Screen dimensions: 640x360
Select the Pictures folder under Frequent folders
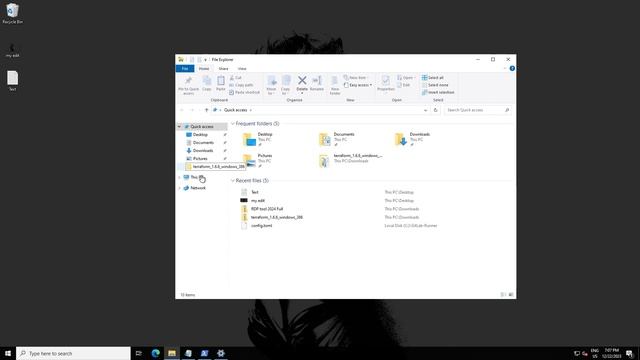[258, 161]
